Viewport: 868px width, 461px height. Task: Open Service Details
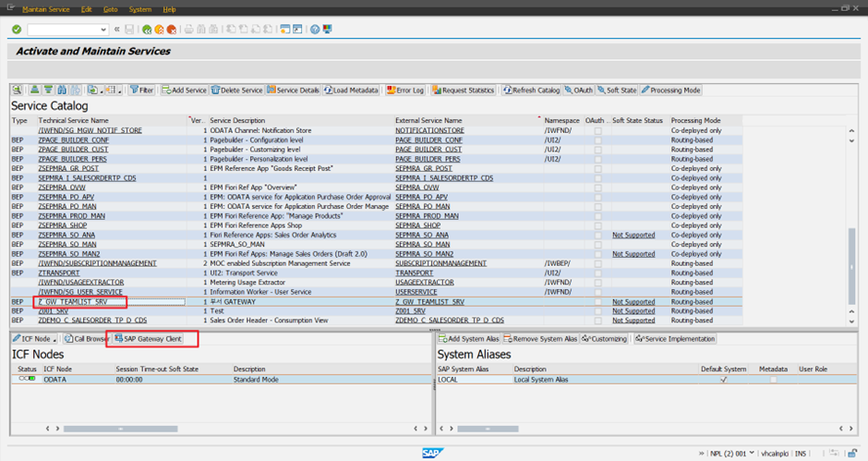point(294,90)
